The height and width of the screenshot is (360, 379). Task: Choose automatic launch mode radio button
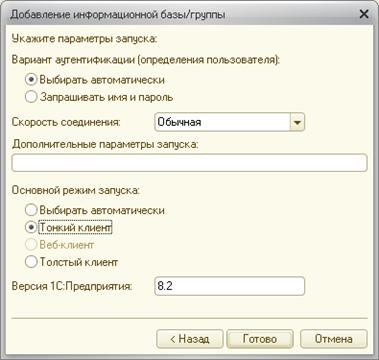coord(31,210)
